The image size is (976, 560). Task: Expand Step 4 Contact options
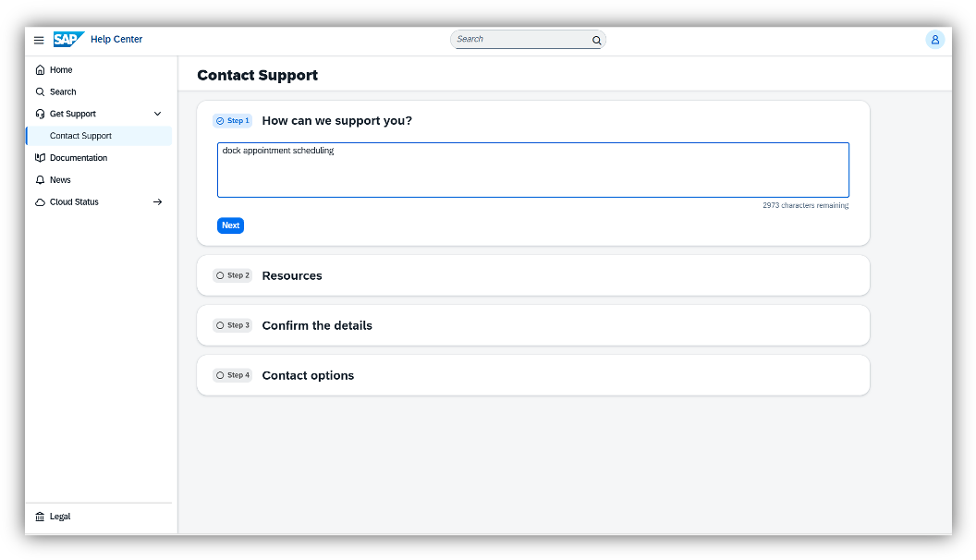(308, 375)
